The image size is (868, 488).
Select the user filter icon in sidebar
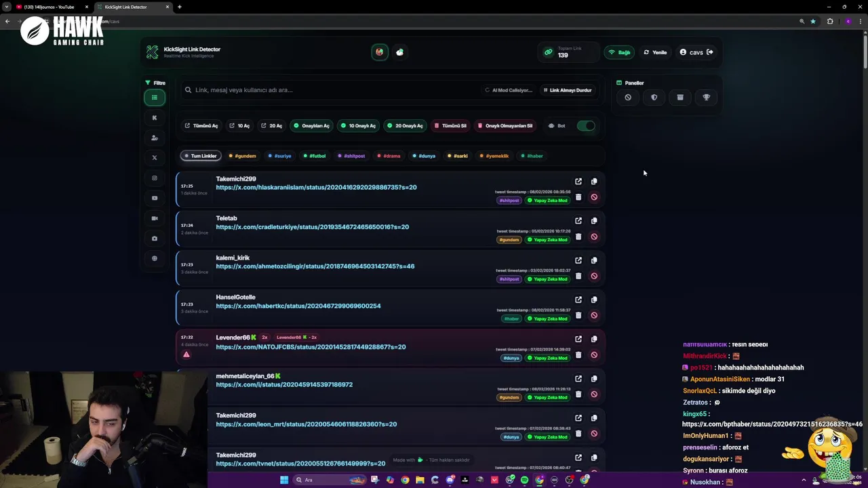(x=155, y=138)
